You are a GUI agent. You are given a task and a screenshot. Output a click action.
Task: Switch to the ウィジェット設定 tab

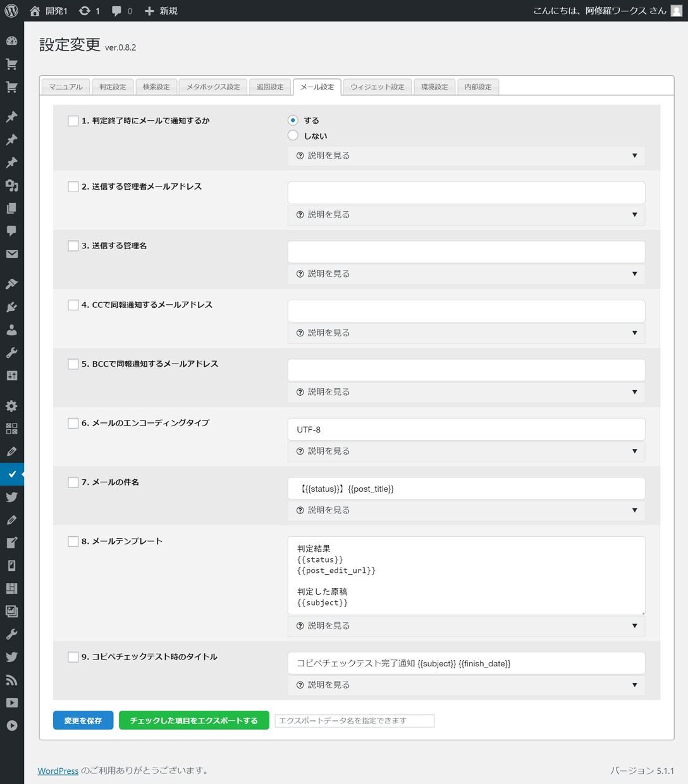pos(378,87)
